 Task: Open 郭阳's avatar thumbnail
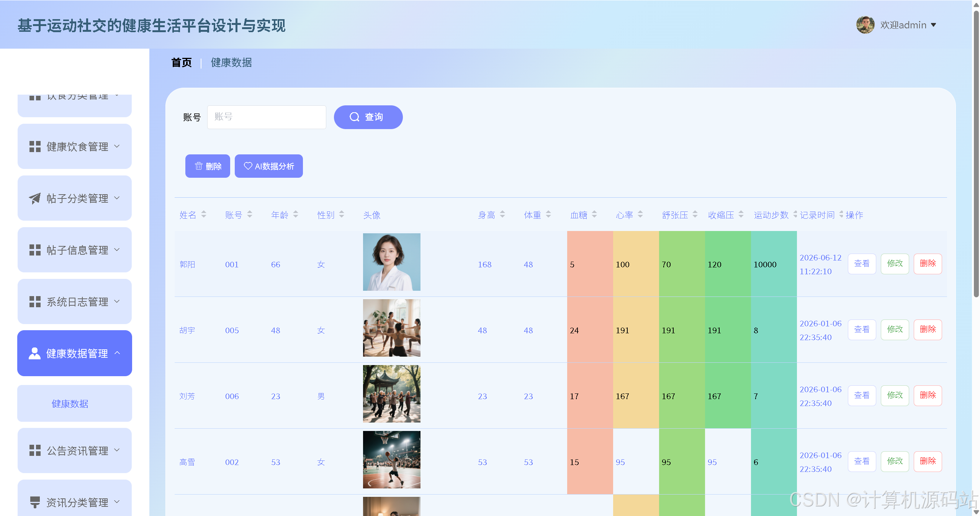tap(392, 262)
